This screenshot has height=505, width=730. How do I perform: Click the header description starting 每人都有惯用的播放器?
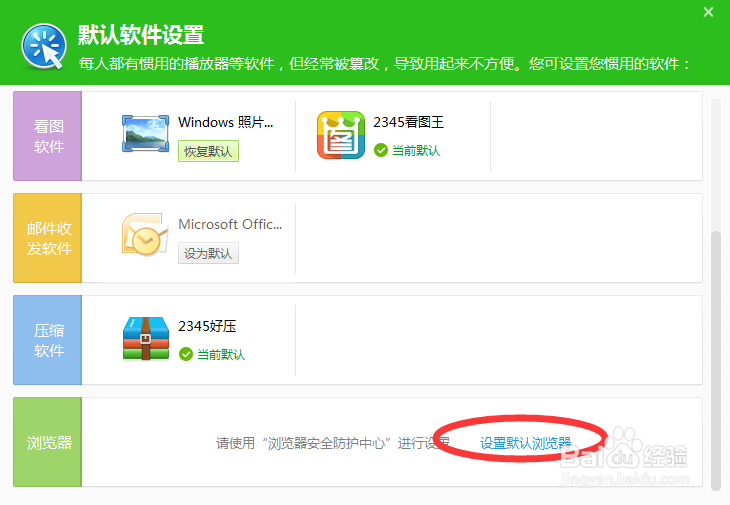click(384, 63)
